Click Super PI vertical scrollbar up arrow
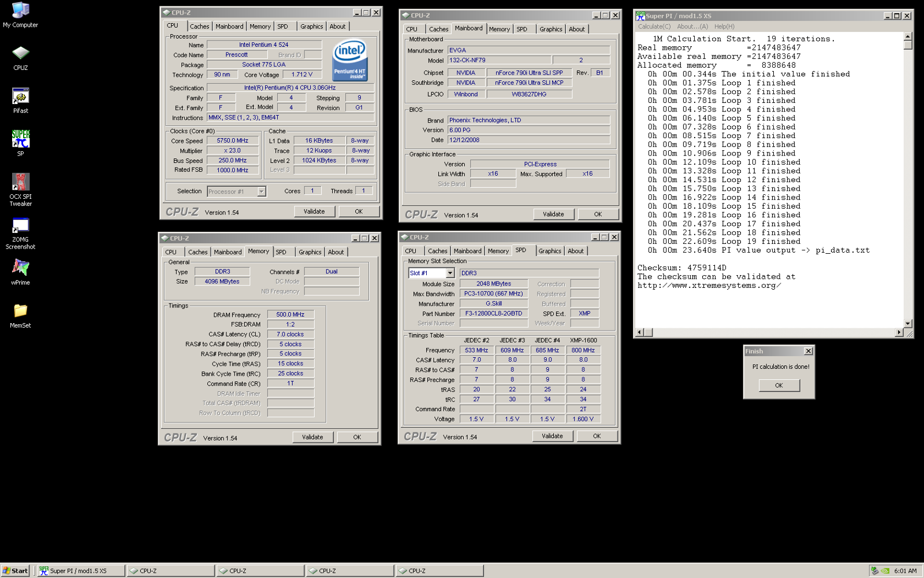This screenshot has height=578, width=924. (x=908, y=36)
